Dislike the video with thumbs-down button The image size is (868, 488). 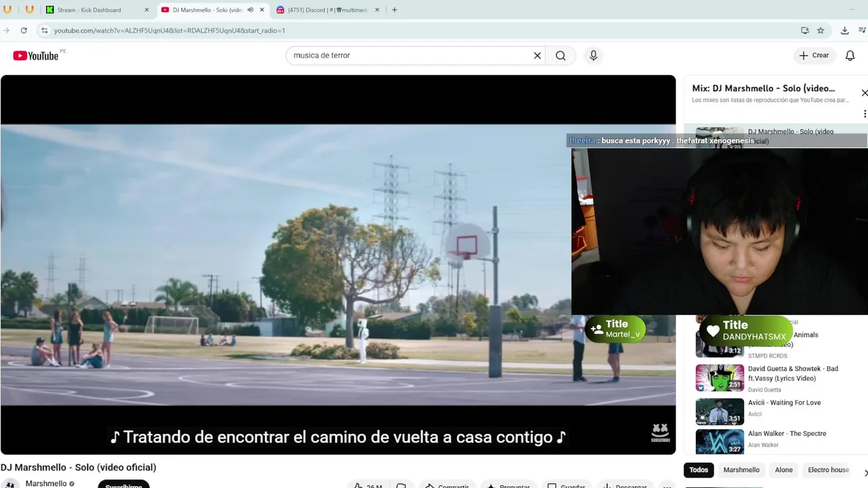pos(401,485)
